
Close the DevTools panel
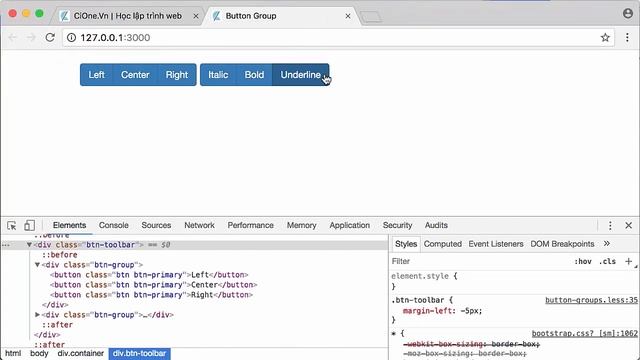(x=629, y=225)
